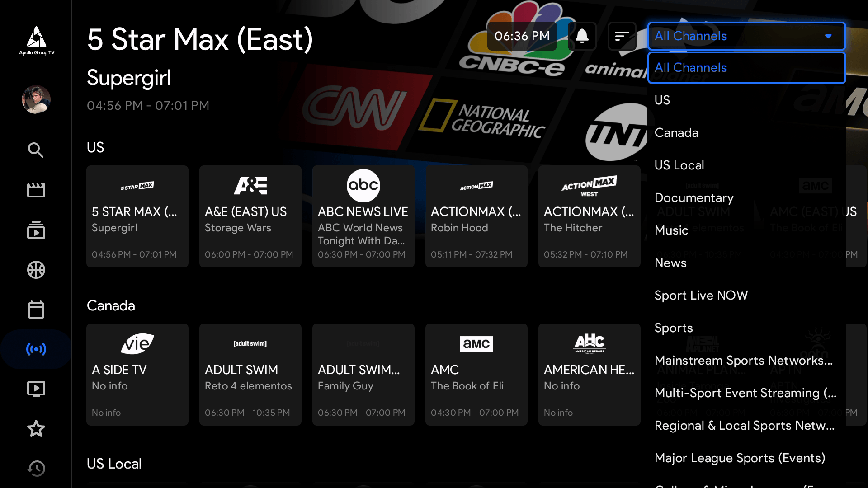
Task: Open ABC NEWS LIVE channel card
Action: (363, 216)
